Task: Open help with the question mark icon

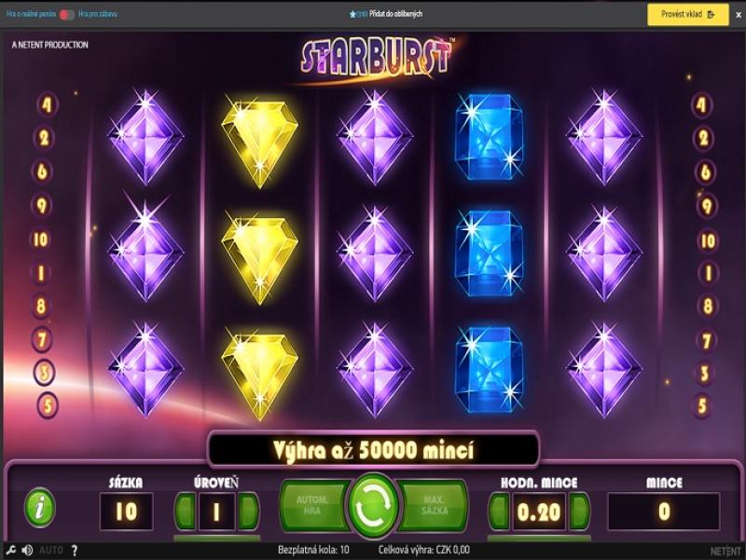Action: point(75,551)
